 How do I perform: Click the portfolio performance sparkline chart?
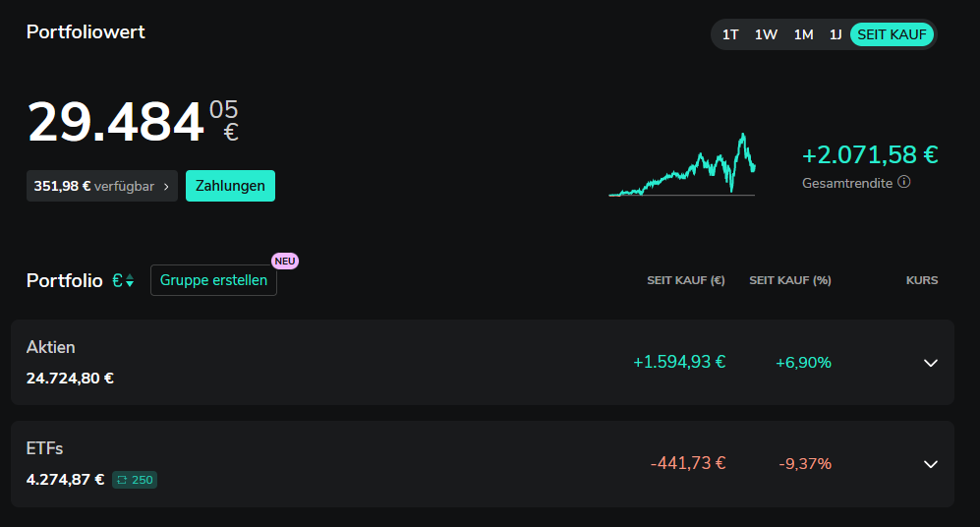coord(682,165)
